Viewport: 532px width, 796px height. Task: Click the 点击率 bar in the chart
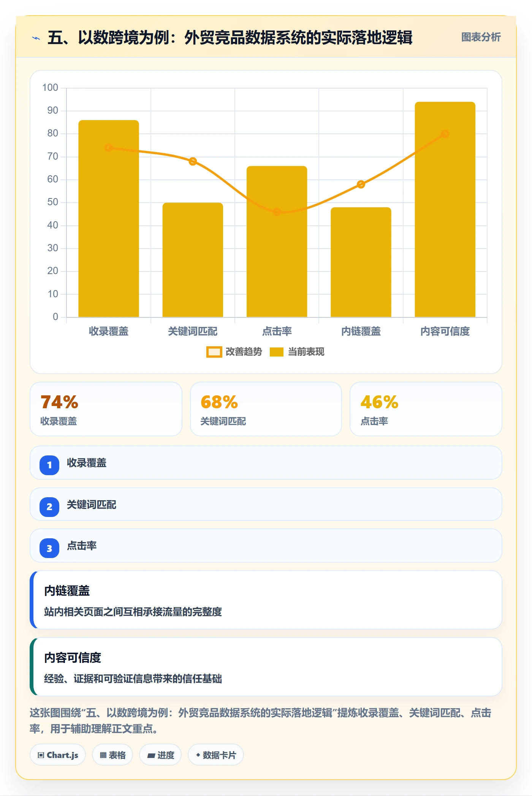pyautogui.click(x=277, y=241)
